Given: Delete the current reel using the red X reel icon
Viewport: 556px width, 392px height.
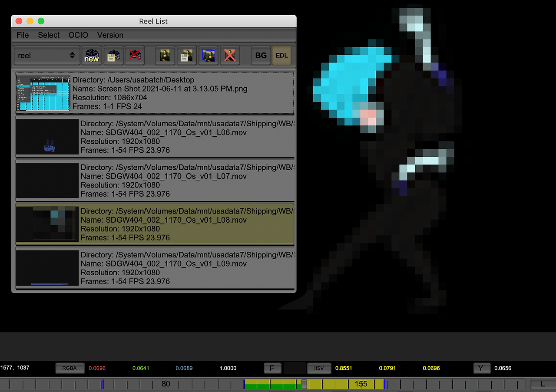Looking at the screenshot, I should pyautogui.click(x=135, y=56).
